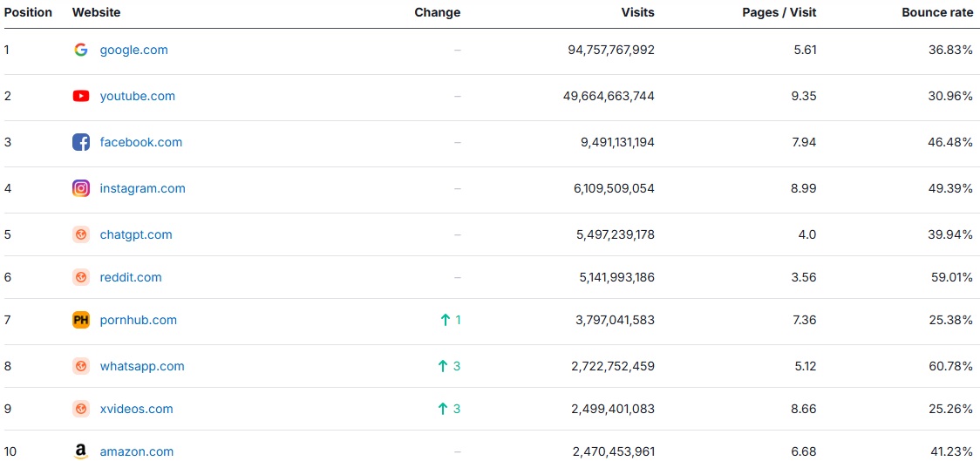The width and height of the screenshot is (980, 468).
Task: Open the youtube.com link
Action: [x=137, y=96]
